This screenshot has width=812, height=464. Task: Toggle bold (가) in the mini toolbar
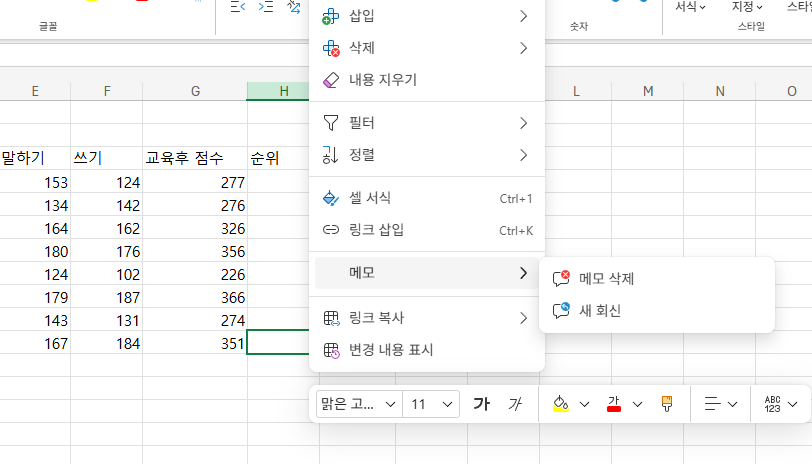coord(481,404)
